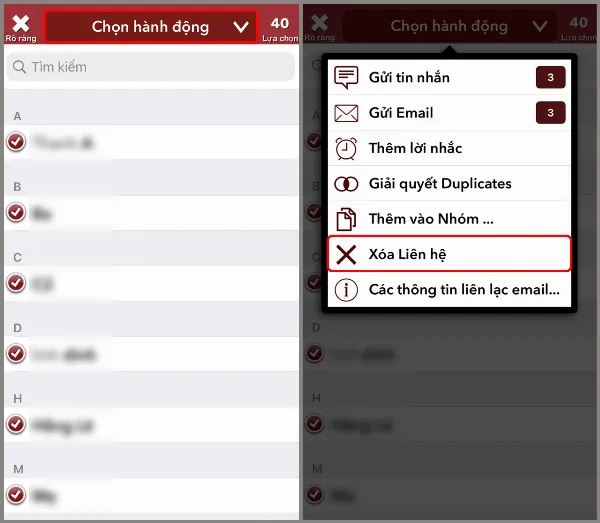Viewport: 600px width, 523px height.
Task: Click the speech bubble icon for Gửi tin nhắn
Action: coord(346,77)
